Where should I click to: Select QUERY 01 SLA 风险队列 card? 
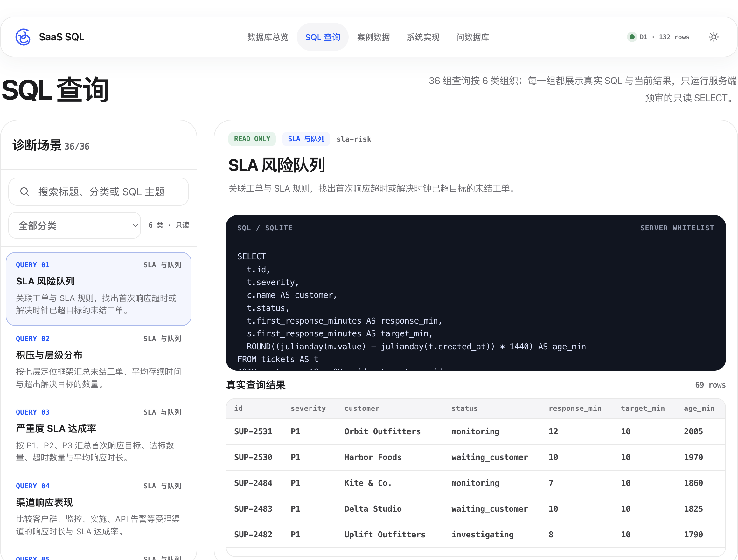[98, 289]
